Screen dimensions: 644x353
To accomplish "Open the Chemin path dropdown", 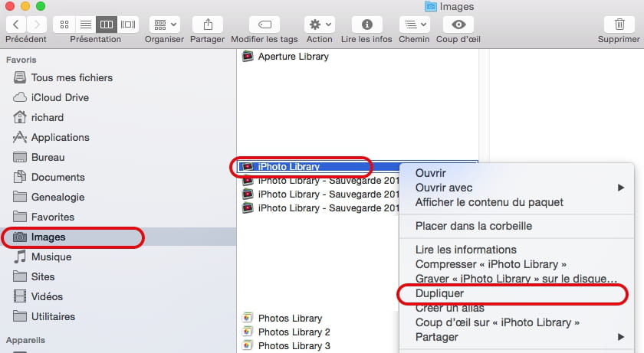I will pyautogui.click(x=415, y=25).
